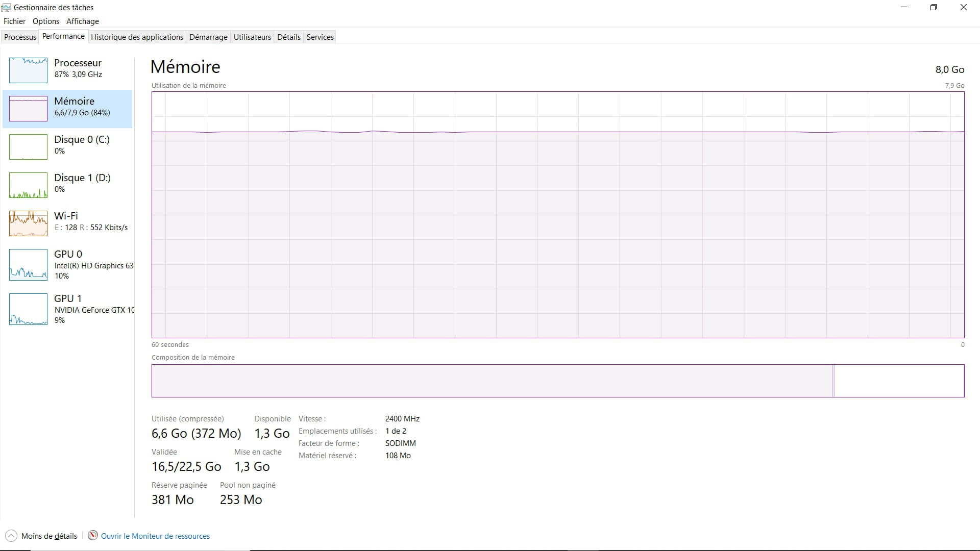Go to the Démarrage tab
The height and width of the screenshot is (551, 980).
(208, 37)
